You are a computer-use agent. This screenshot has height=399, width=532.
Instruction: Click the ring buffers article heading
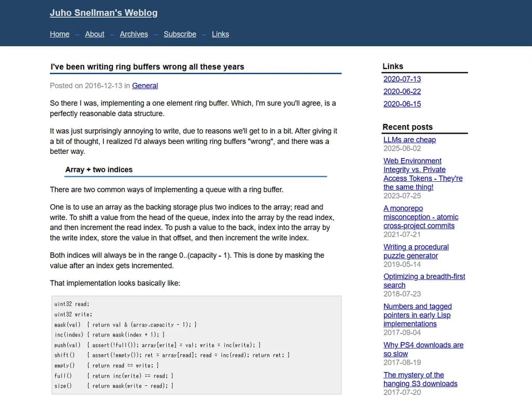coord(147,66)
